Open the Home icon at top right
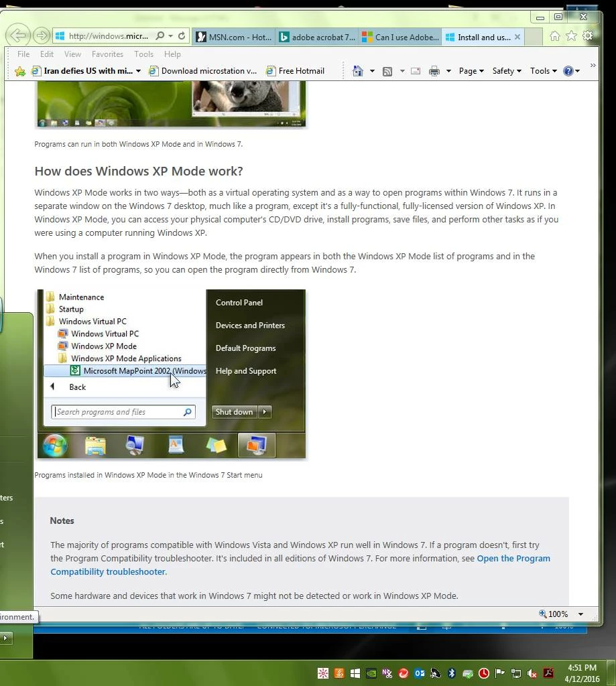 coord(555,36)
